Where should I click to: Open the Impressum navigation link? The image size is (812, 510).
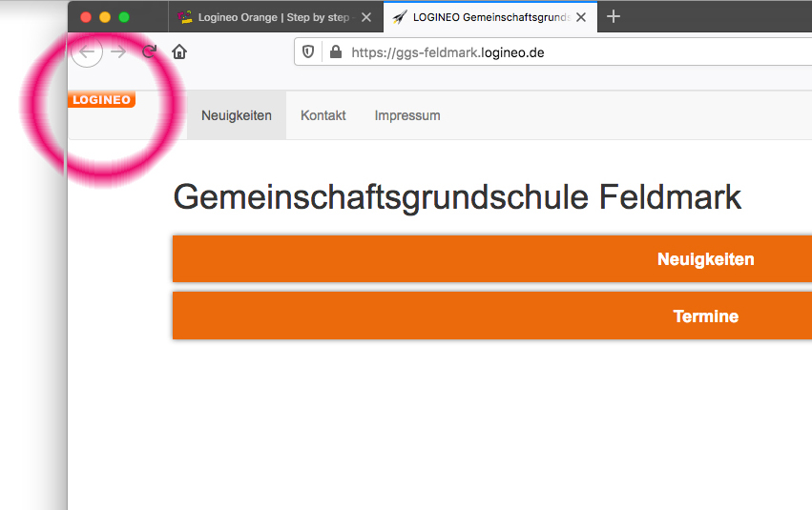(x=407, y=115)
